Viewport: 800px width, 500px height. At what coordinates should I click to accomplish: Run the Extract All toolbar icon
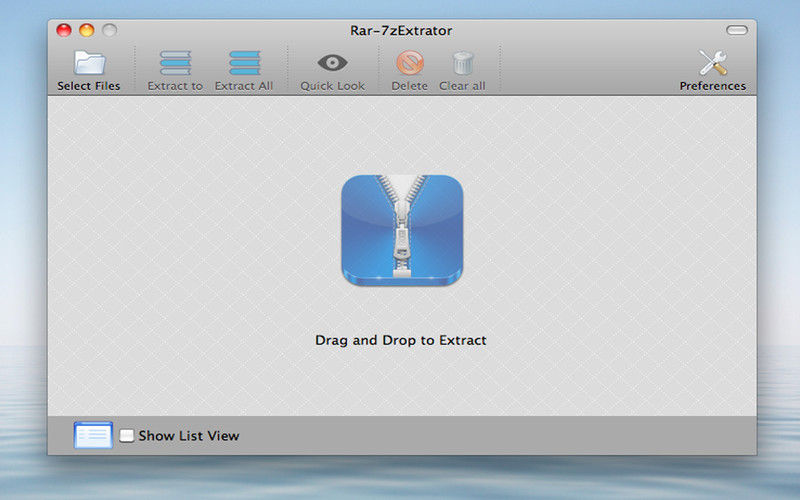tap(245, 63)
